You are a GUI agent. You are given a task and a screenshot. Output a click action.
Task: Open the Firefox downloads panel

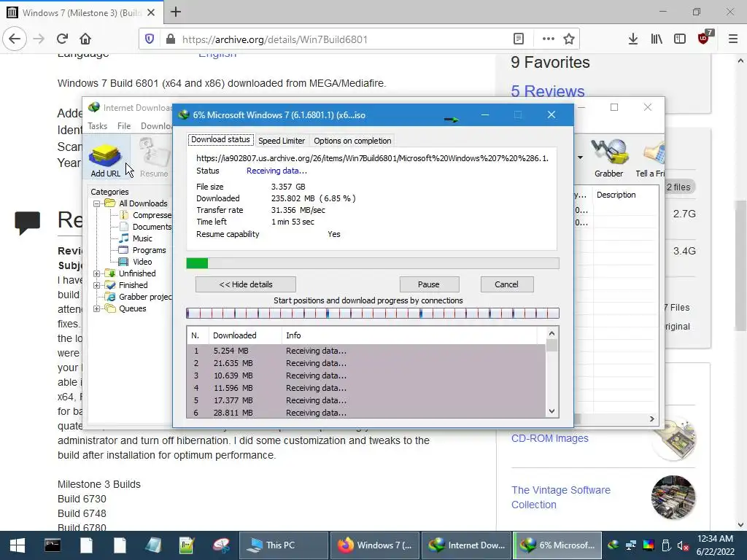click(633, 39)
